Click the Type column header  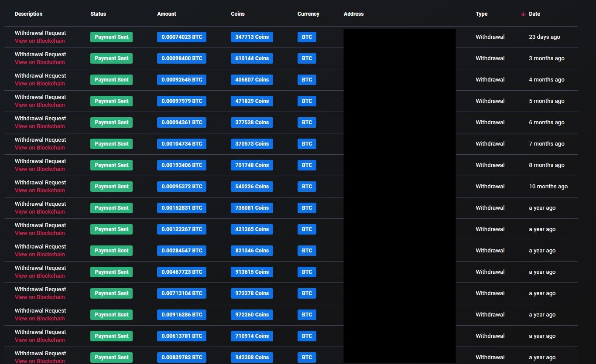pos(482,14)
